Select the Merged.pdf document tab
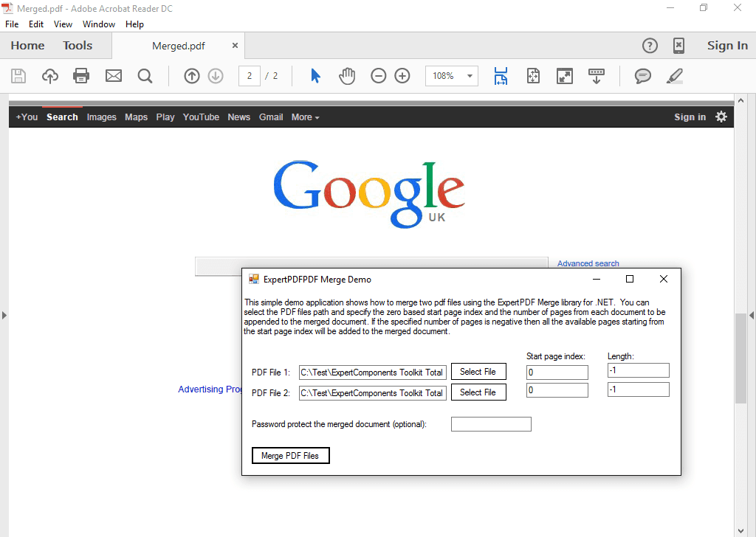Image resolution: width=756 pixels, height=537 pixels. click(x=179, y=46)
